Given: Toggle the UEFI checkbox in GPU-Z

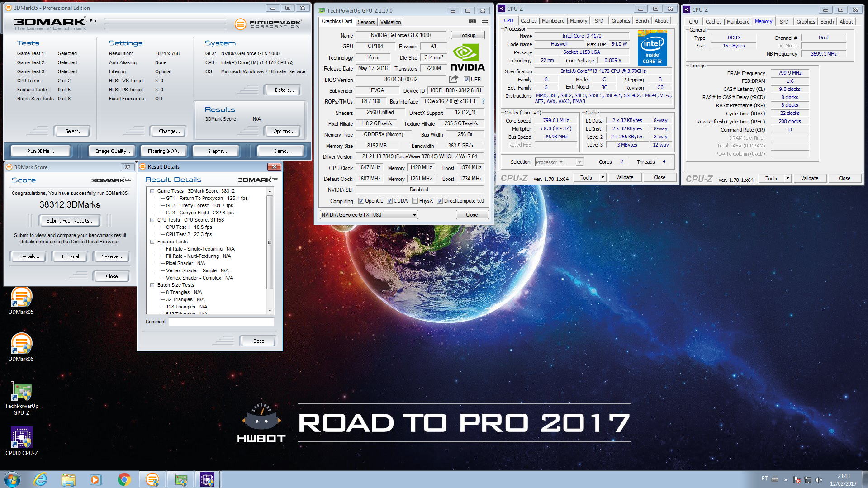Looking at the screenshot, I should click(x=466, y=80).
